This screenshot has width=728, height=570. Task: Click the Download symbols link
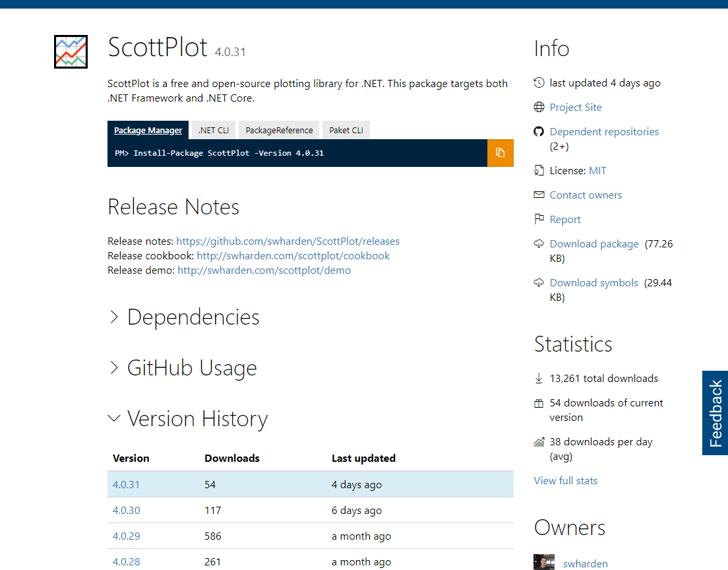coord(594,283)
